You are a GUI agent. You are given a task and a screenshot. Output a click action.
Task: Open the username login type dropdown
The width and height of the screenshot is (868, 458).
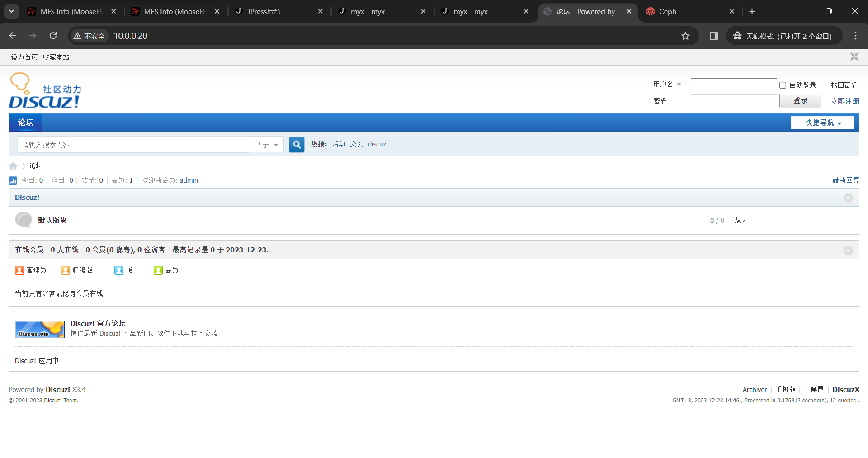coord(667,85)
